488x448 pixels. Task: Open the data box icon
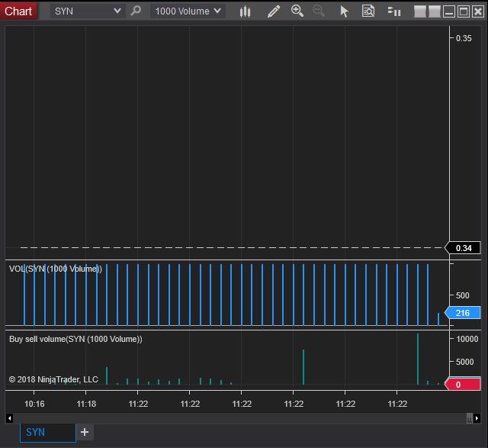click(x=368, y=11)
